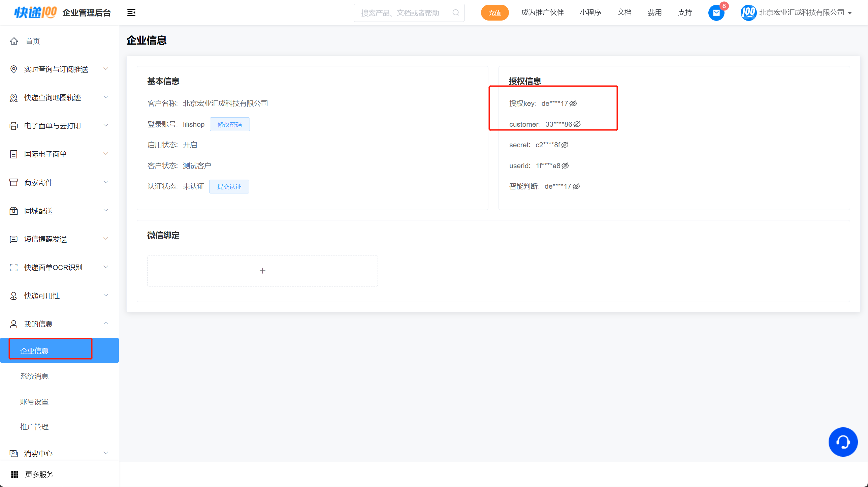
Task: Click the company avatar icon
Action: pyautogui.click(x=748, y=13)
